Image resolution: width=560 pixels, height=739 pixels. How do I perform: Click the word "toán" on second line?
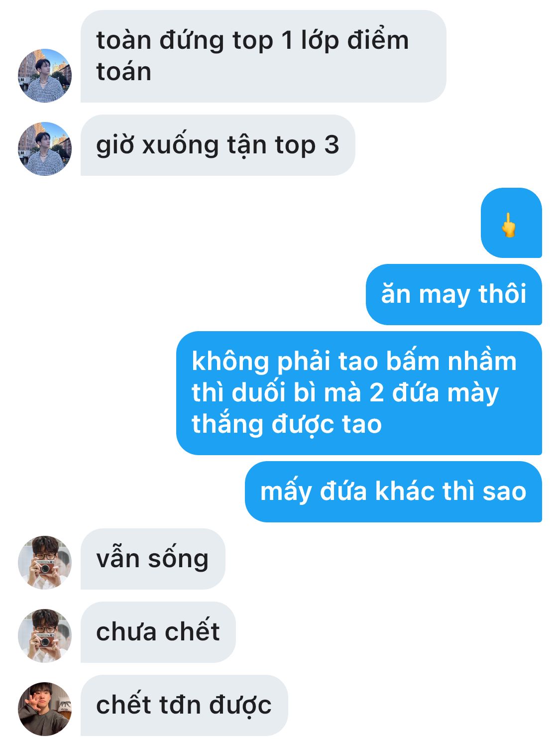(124, 71)
